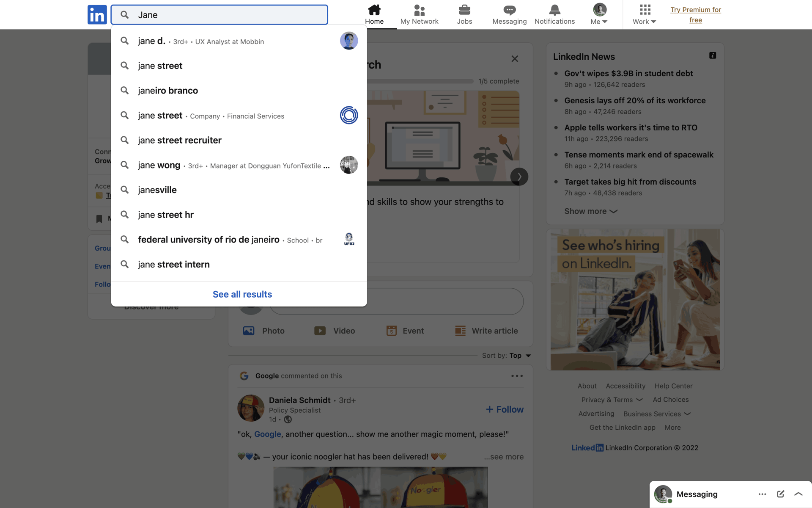Select the janeiro branco suggestion

click(239, 91)
